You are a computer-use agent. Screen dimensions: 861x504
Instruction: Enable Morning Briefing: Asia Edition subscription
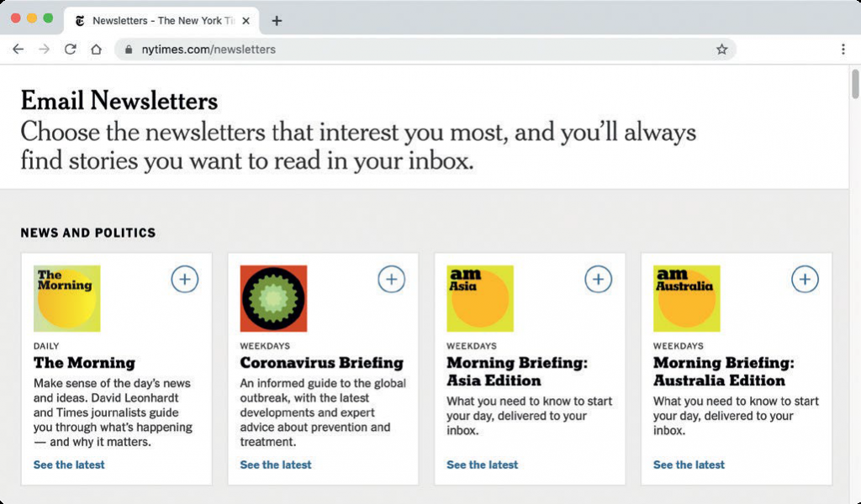599,279
